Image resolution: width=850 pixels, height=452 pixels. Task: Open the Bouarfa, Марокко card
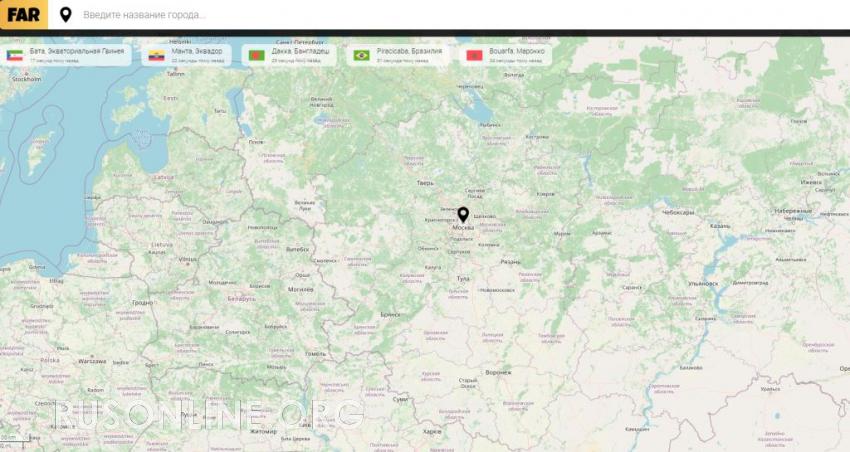tap(506, 55)
